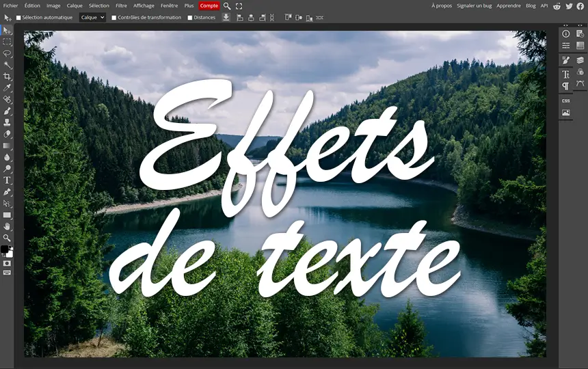Click the black foreground color swatch

pyautogui.click(x=4, y=249)
